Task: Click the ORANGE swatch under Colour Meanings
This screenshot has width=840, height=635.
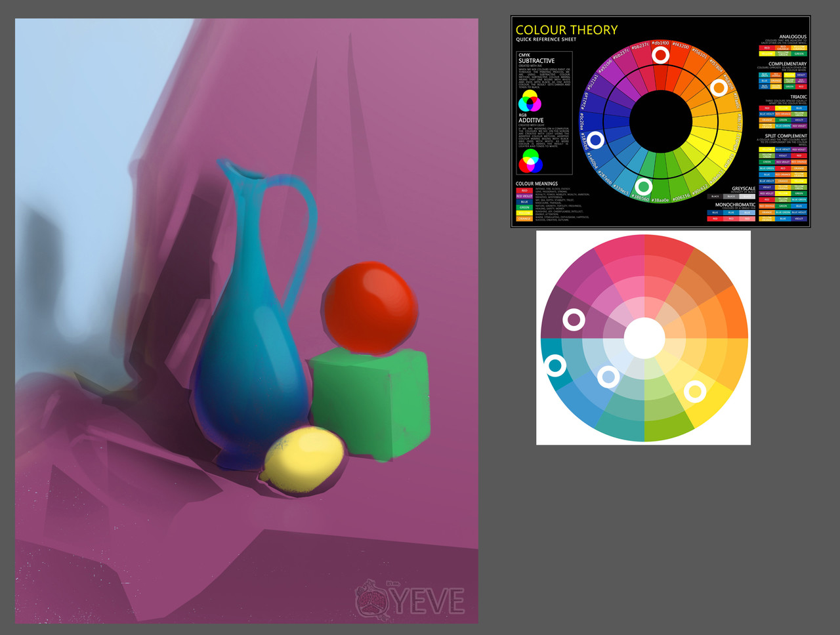Action: pos(524,219)
